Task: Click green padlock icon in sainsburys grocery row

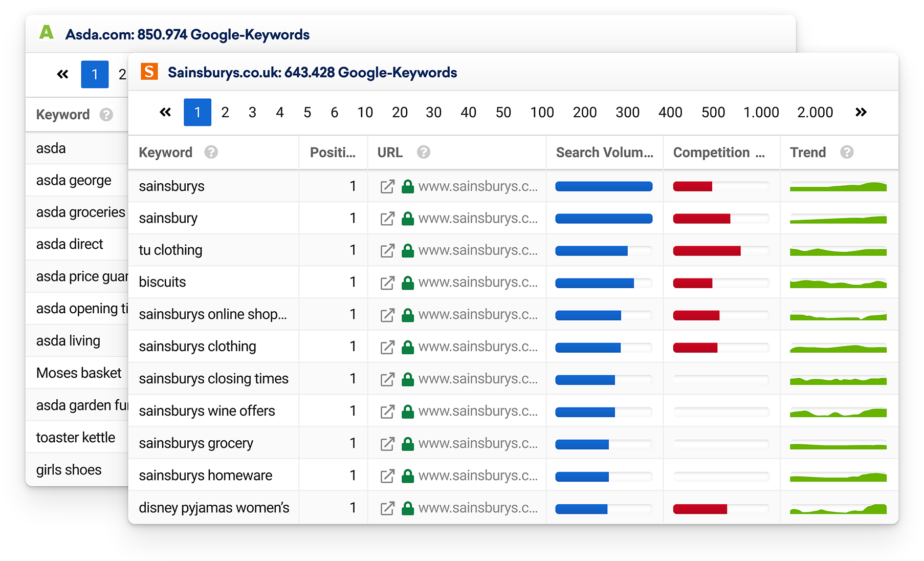Action: coord(408,443)
